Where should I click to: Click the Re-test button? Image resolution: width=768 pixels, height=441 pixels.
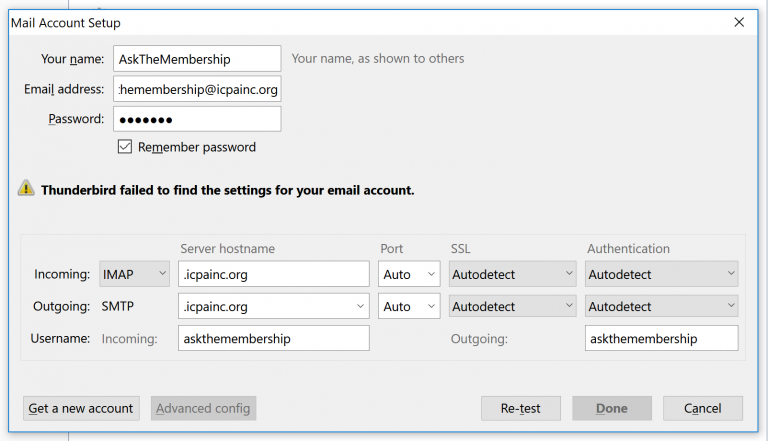pyautogui.click(x=521, y=408)
